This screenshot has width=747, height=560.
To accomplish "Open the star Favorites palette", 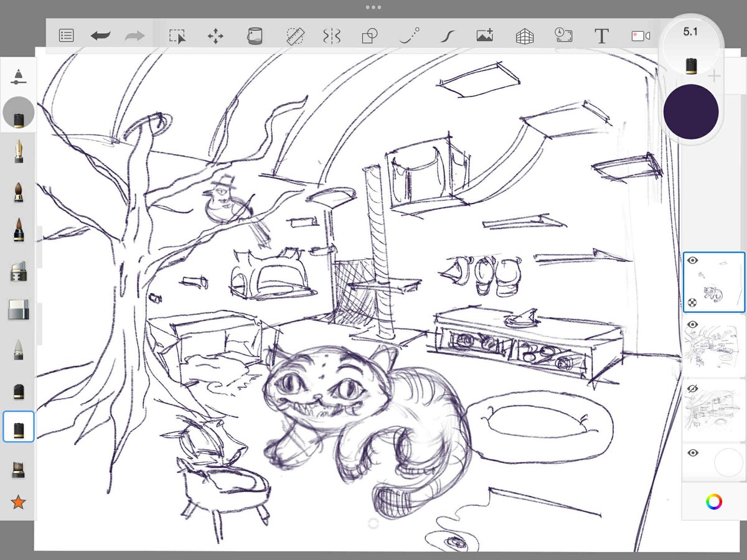I will point(18,502).
